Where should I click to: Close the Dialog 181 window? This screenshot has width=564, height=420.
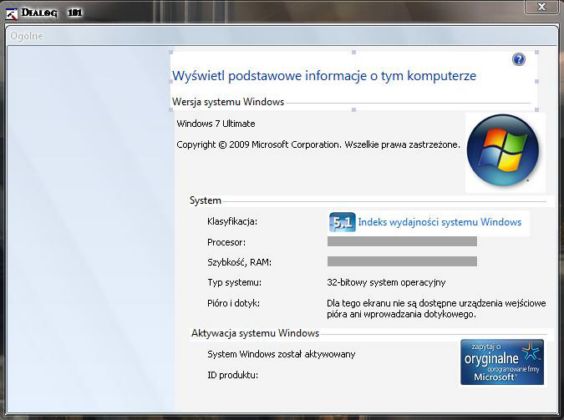pyautogui.click(x=542, y=6)
